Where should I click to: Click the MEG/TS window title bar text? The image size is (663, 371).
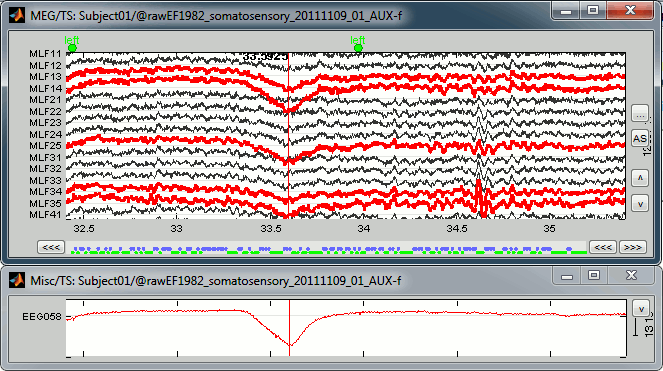(x=216, y=16)
